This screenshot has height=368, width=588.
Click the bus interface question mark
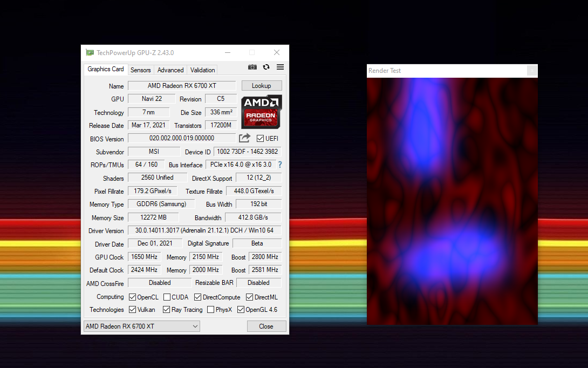[x=280, y=165]
